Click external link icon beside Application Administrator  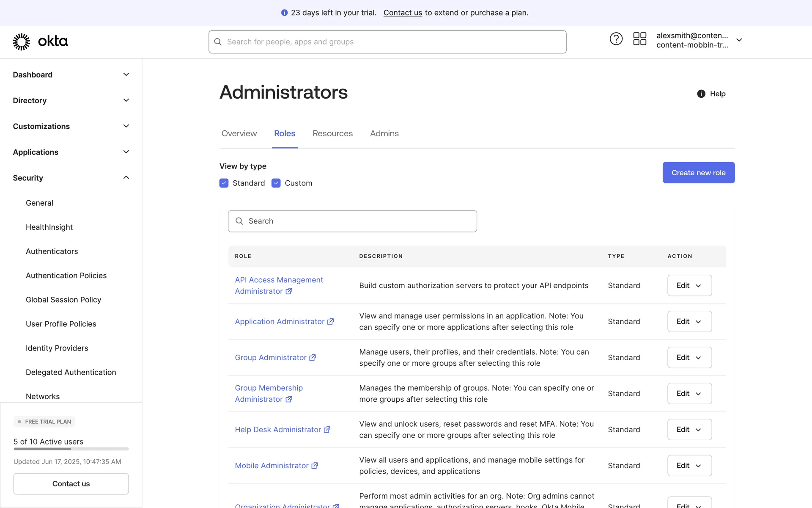coord(331,322)
